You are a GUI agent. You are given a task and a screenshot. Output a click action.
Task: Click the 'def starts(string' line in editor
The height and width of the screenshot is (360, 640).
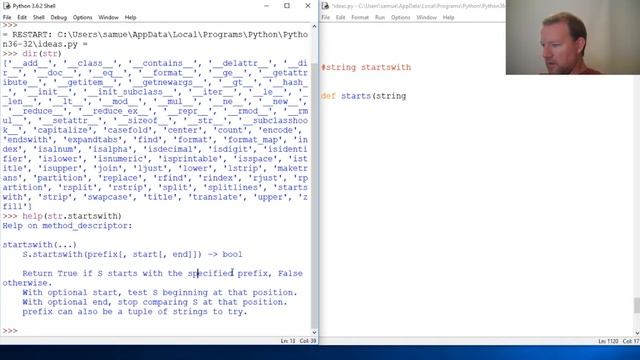coord(363,96)
